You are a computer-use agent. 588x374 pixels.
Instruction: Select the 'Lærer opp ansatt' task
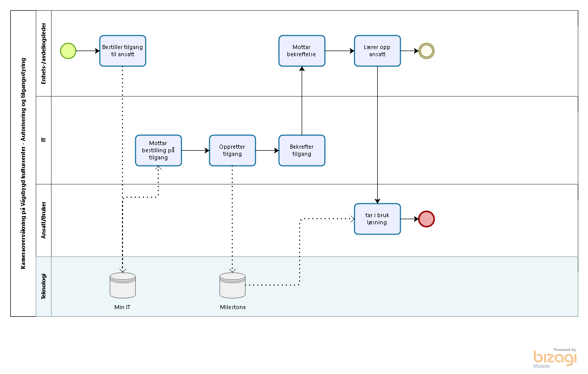[x=377, y=51]
